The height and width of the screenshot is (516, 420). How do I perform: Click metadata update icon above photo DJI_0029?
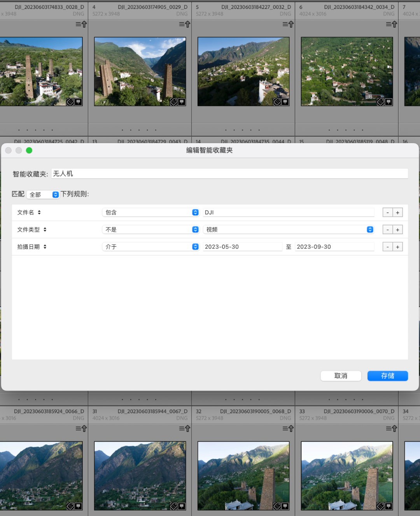(184, 24)
